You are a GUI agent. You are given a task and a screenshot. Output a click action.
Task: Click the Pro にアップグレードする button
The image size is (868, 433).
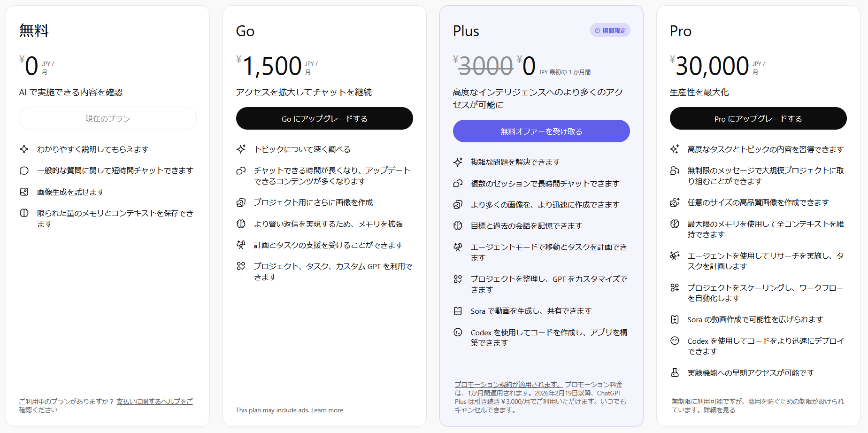pyautogui.click(x=758, y=118)
